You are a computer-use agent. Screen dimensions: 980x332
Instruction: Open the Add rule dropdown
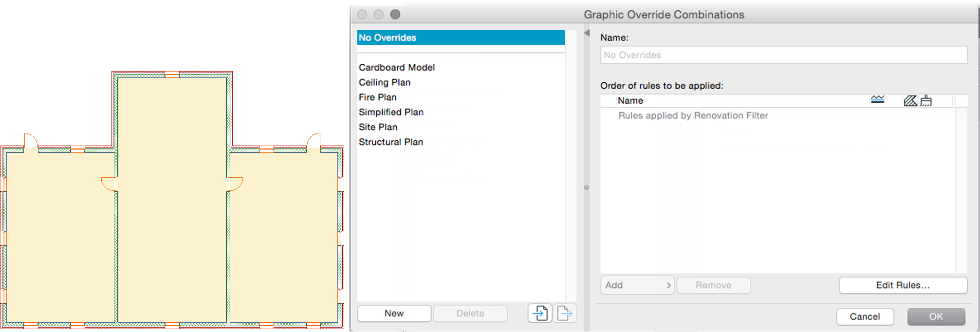point(637,285)
